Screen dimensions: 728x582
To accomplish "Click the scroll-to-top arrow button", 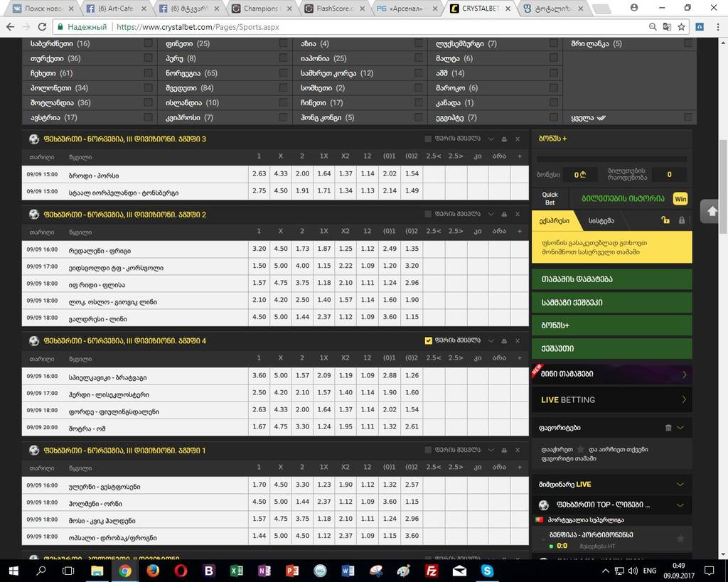I will coord(711,211).
